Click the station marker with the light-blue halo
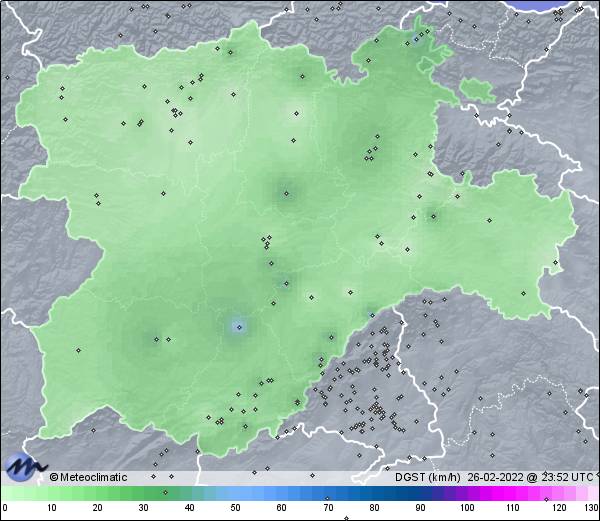This screenshot has width=600, height=521. (x=240, y=327)
